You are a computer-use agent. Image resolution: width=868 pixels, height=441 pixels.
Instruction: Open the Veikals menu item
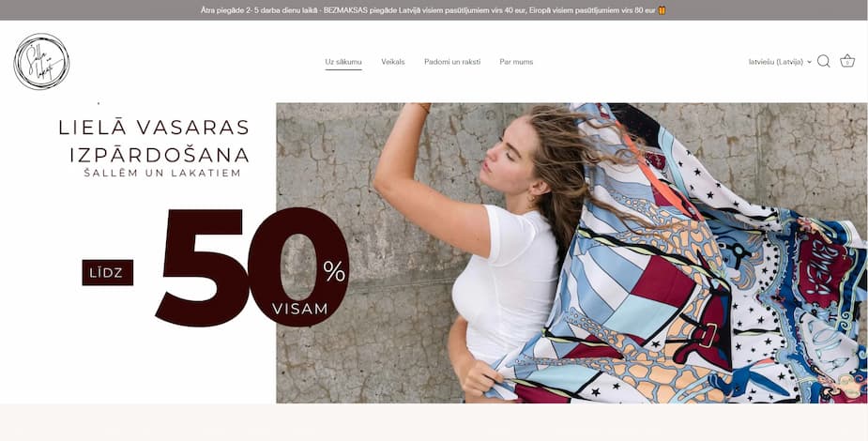(393, 62)
